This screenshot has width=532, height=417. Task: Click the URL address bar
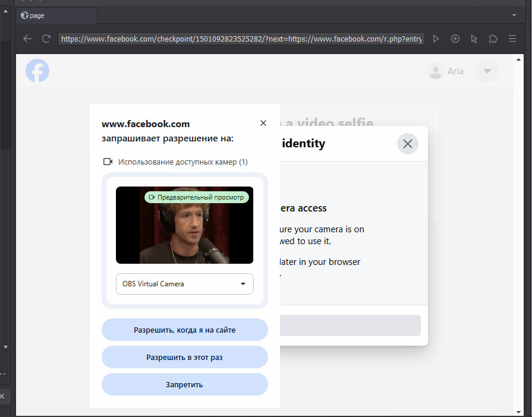(x=241, y=39)
